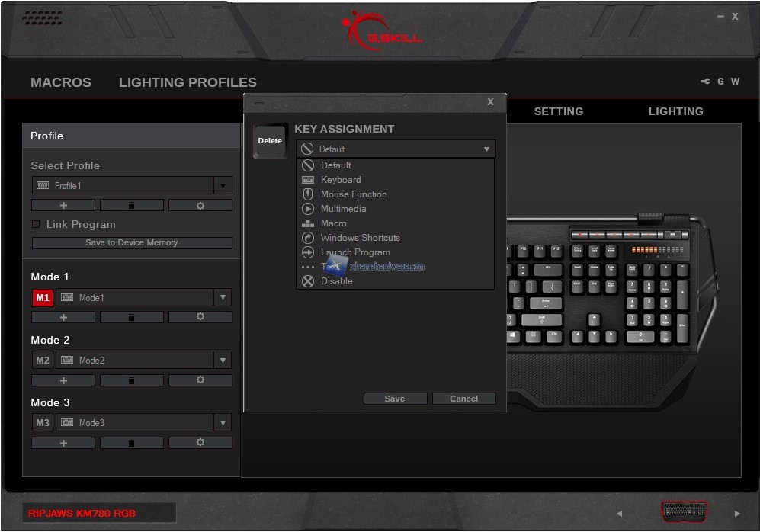Click the Mode 3 plus icon
The height and width of the screenshot is (532, 760).
[63, 443]
